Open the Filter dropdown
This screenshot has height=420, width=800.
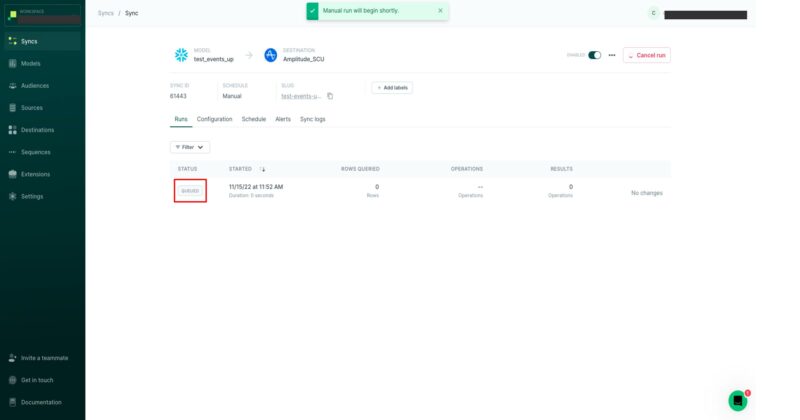(190, 147)
